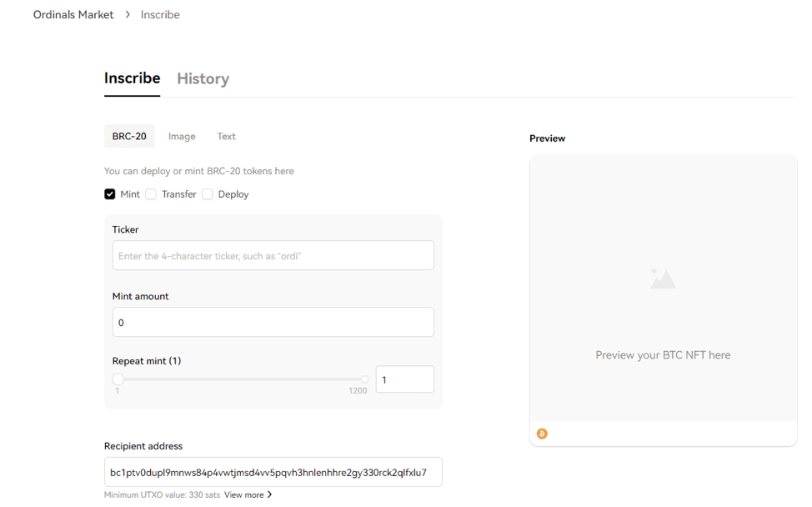Toggle the Mint checkbox

point(110,194)
